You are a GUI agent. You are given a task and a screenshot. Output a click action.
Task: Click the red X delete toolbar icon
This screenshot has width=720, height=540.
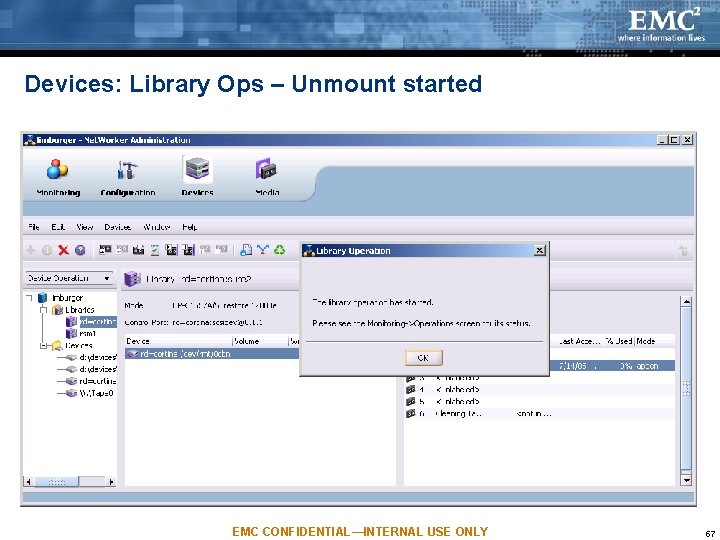(x=63, y=250)
